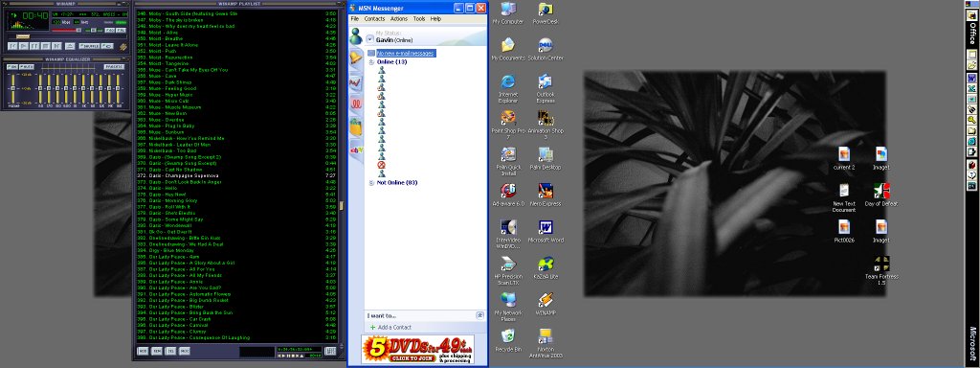
Task: Click the Winamp volume slider
Action: coord(66,30)
